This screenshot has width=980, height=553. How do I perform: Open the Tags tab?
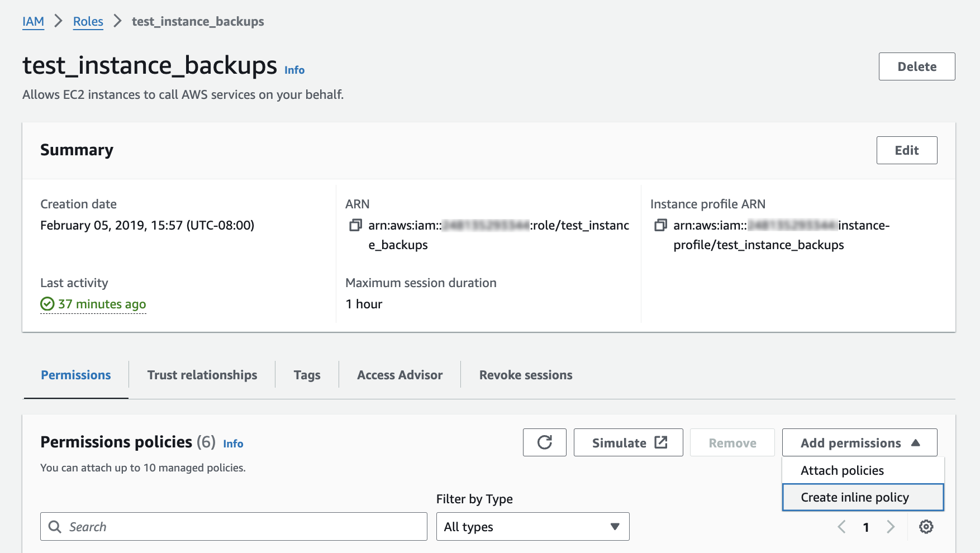[x=307, y=375]
